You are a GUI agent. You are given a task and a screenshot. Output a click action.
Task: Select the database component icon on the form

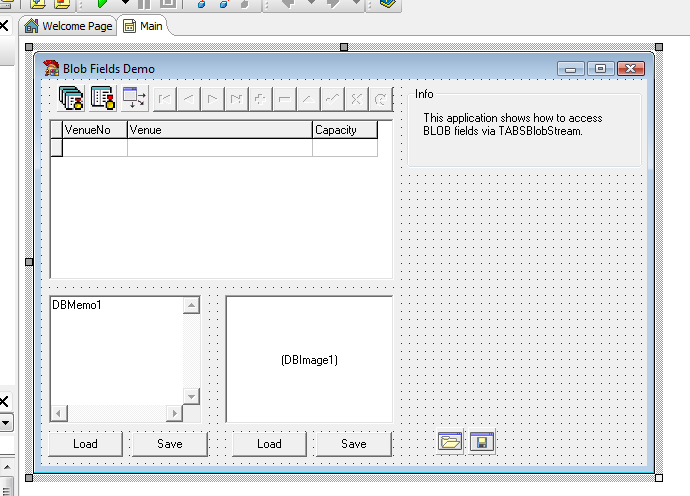coord(71,97)
